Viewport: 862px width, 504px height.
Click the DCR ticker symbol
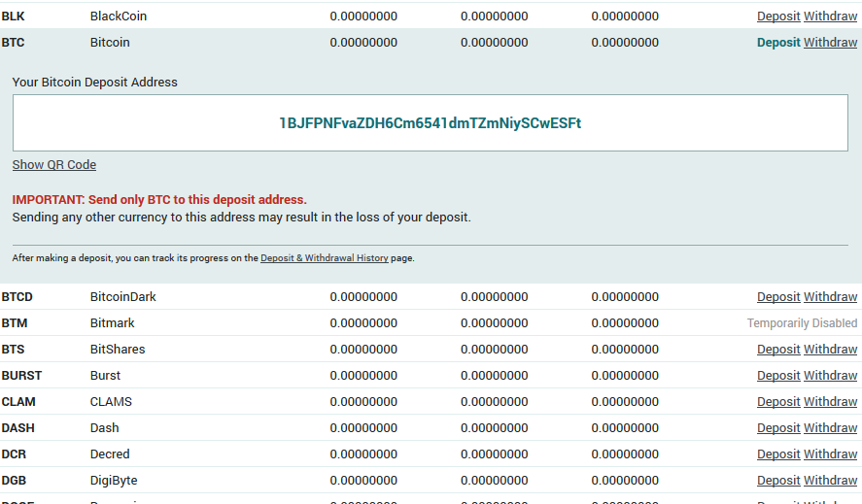pos(14,454)
